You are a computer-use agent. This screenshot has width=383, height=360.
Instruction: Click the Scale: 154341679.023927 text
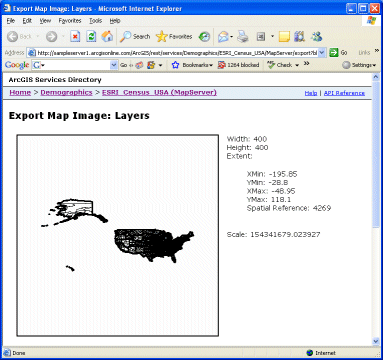[x=273, y=234]
